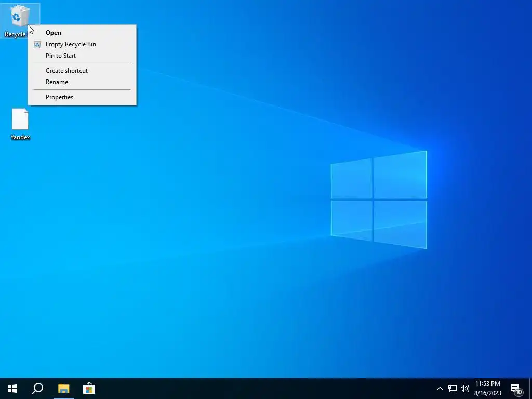Open taskbar Search magnifier

37,389
